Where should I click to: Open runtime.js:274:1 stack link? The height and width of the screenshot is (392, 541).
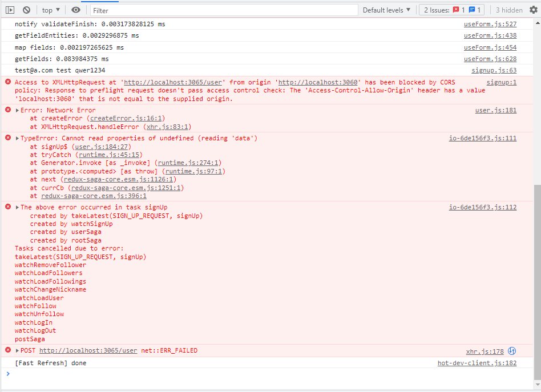click(x=188, y=163)
